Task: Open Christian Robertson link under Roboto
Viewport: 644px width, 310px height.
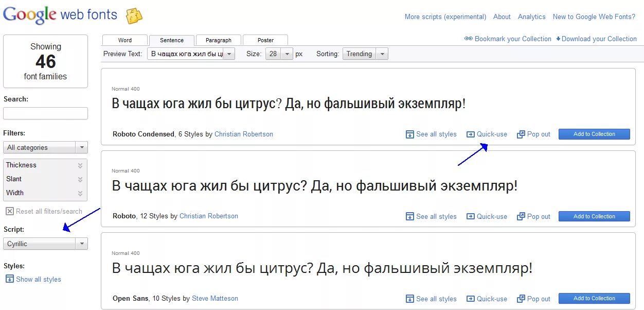Action: pos(209,216)
